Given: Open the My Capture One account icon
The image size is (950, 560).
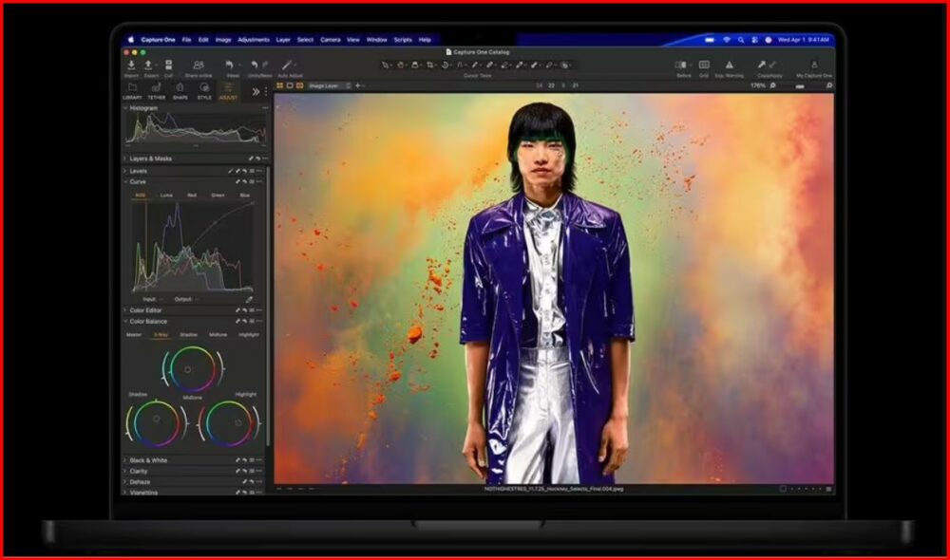Looking at the screenshot, I should 814,65.
